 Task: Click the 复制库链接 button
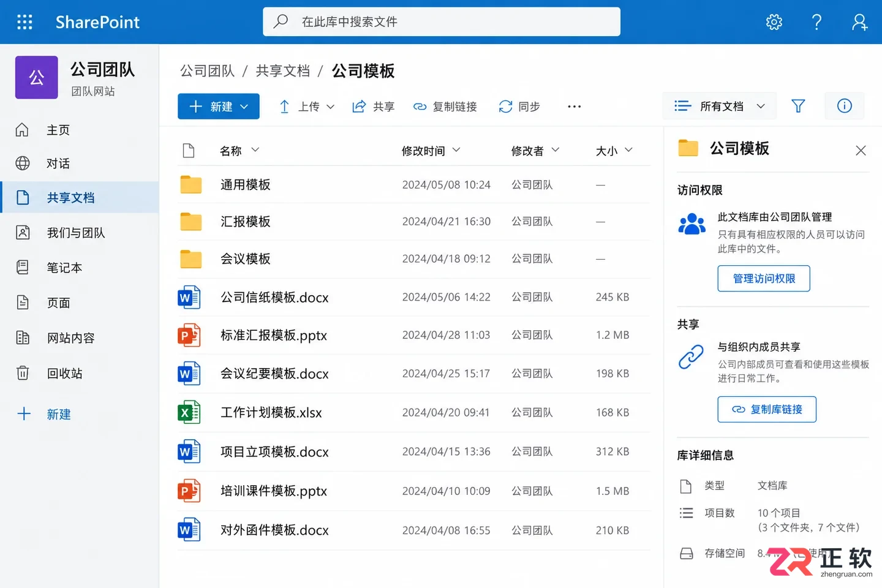(x=767, y=409)
